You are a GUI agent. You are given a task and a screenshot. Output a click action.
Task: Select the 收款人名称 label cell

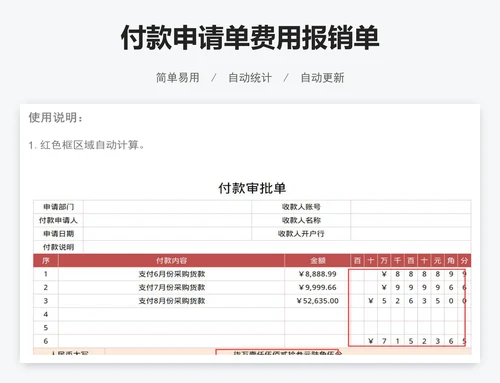(x=301, y=220)
